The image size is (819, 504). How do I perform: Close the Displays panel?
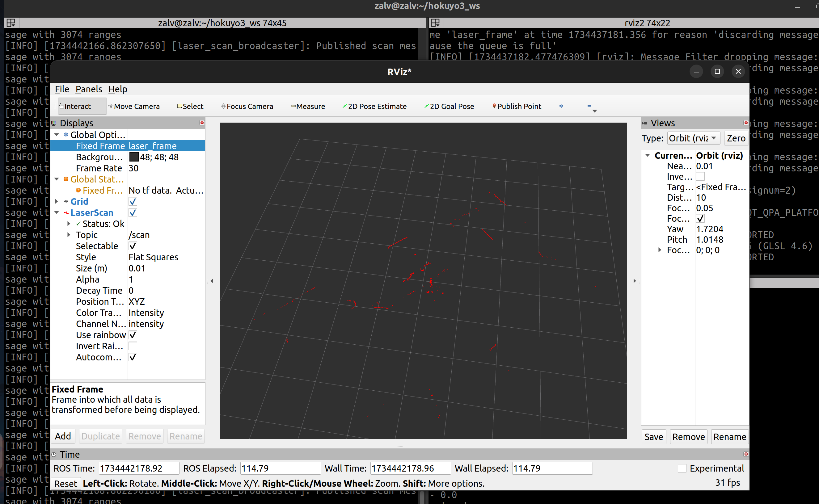pos(202,123)
